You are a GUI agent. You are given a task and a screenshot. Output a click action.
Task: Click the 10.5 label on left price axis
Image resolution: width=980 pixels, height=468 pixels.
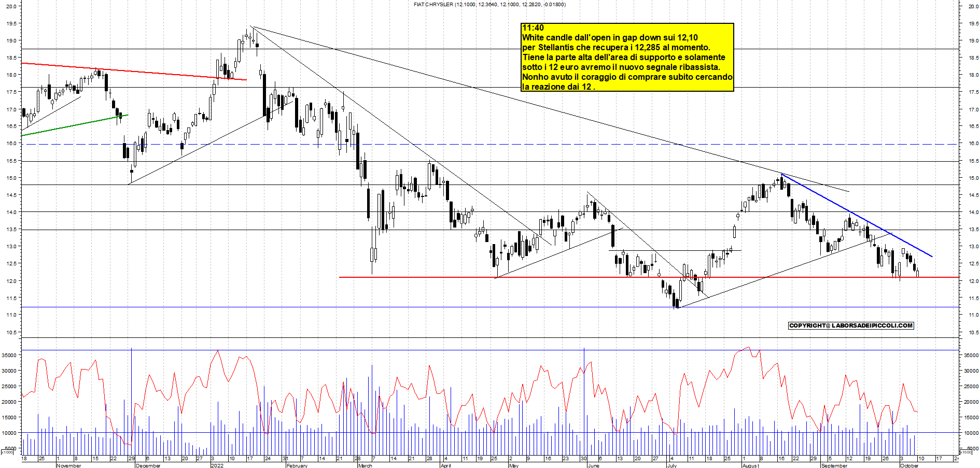coord(11,332)
